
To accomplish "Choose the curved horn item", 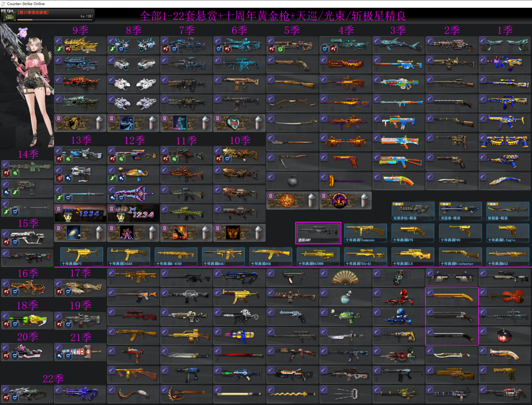I will click(x=133, y=394).
